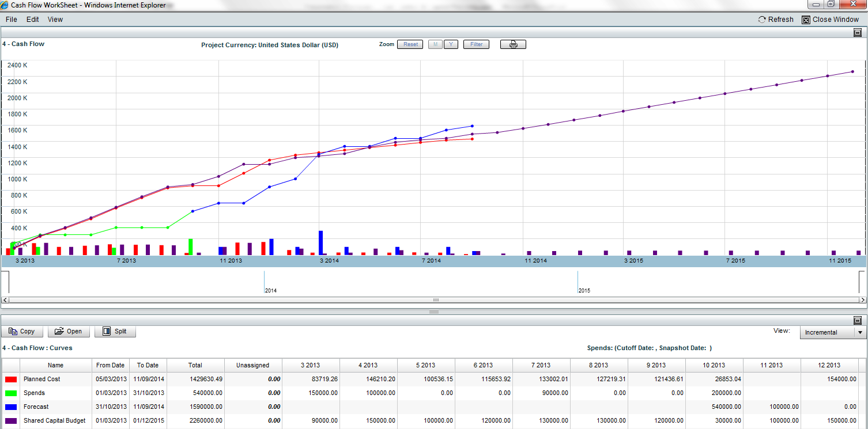Maximize the chart panel using the top-right icon
Viewport: 868px width, 429px height.
coord(857,33)
